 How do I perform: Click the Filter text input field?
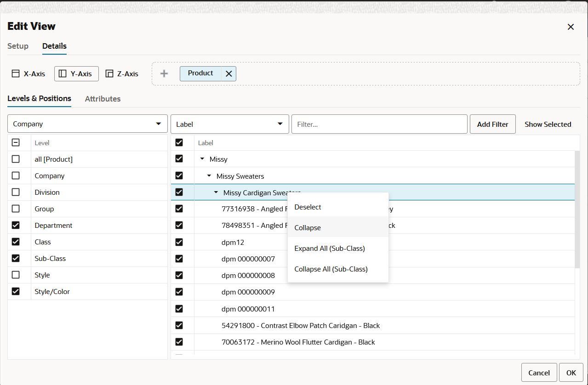click(x=379, y=124)
